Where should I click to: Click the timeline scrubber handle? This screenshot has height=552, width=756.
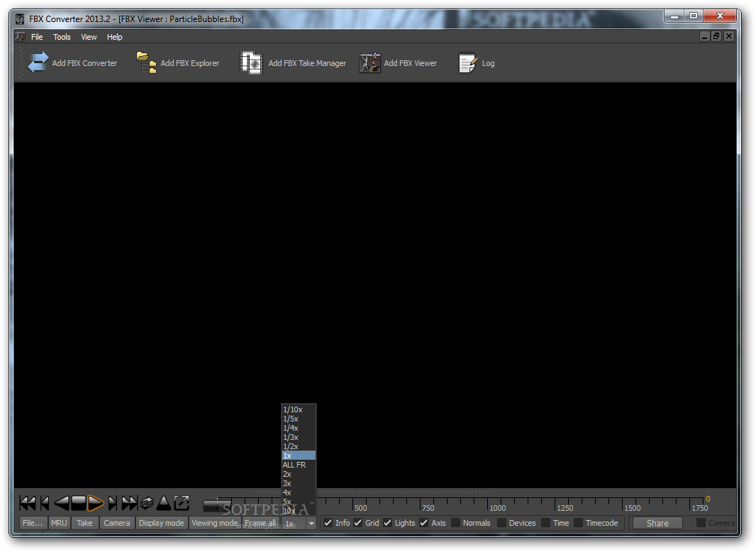[x=217, y=504]
